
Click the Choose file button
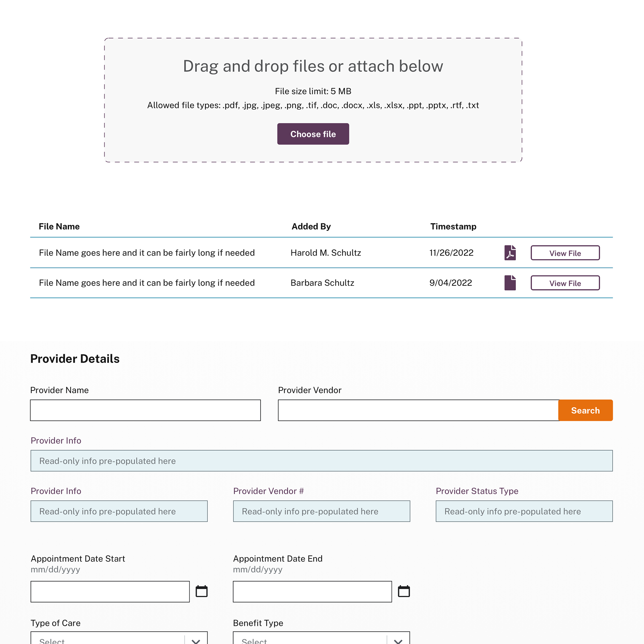click(x=313, y=134)
